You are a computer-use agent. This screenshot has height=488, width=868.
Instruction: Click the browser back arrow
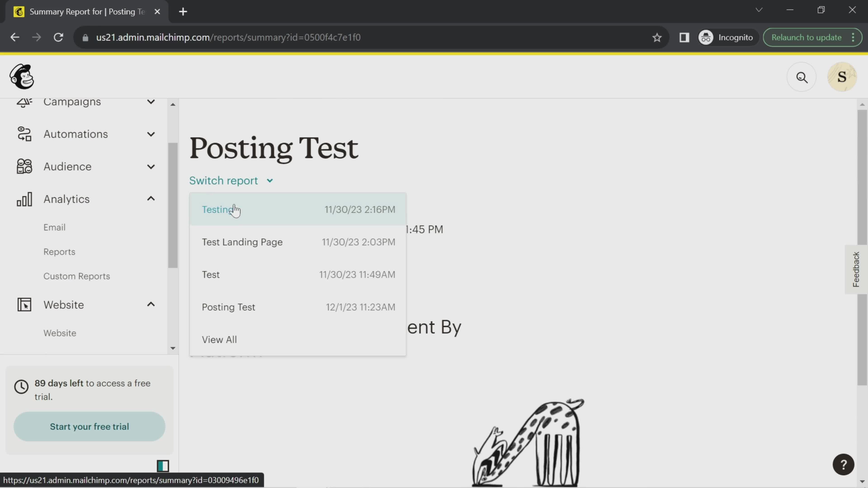coord(15,37)
